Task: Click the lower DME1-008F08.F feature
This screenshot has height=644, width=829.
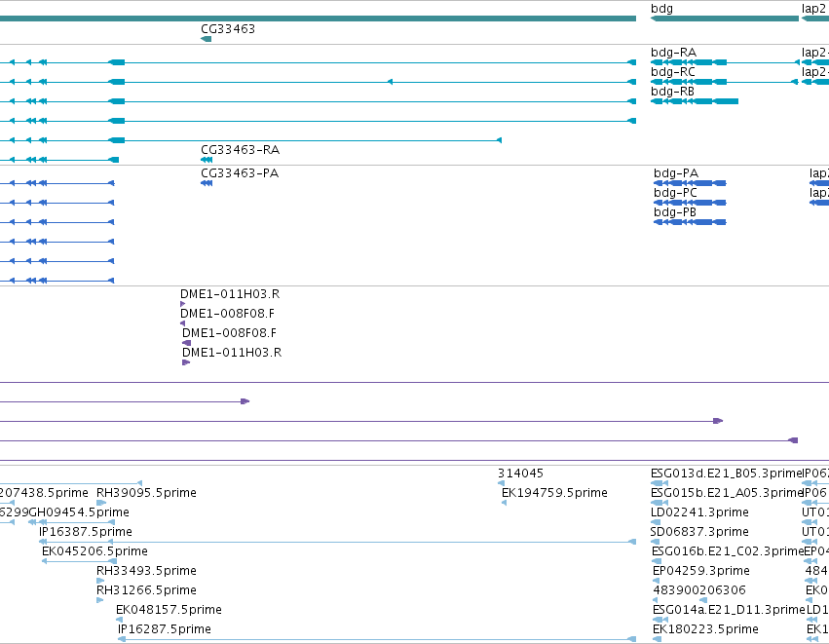Action: pyautogui.click(x=186, y=343)
